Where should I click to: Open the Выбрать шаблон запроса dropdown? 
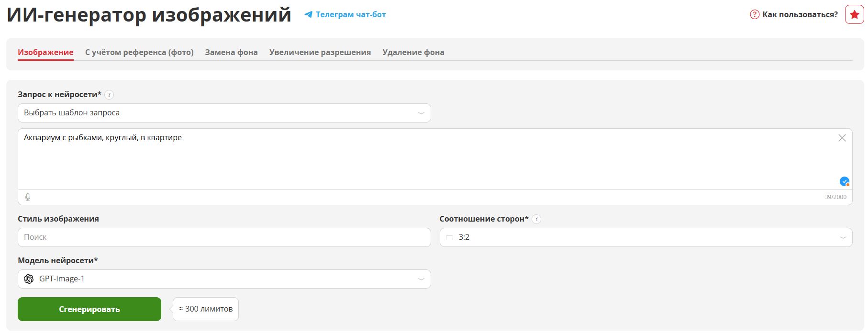(224, 113)
